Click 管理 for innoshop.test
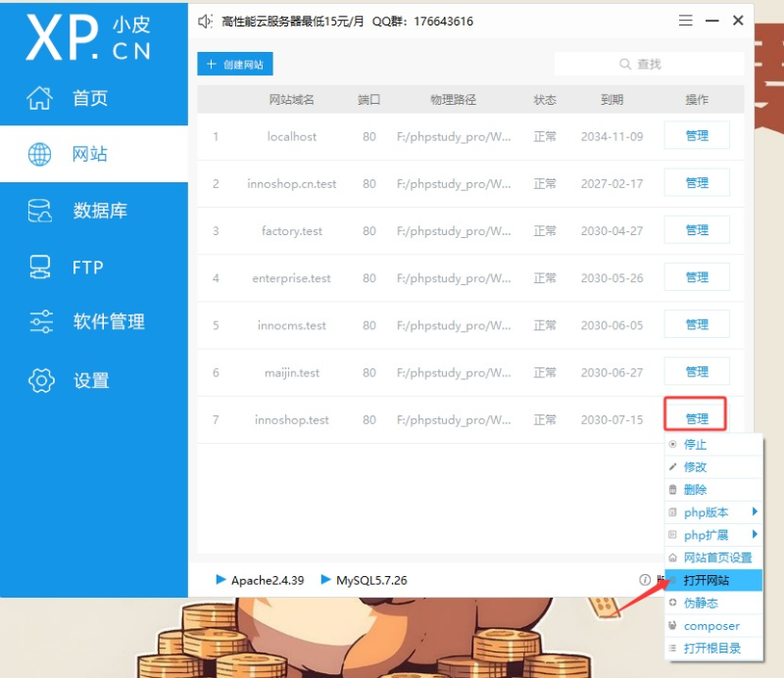Viewport: 784px width, 678px height. coord(697,418)
